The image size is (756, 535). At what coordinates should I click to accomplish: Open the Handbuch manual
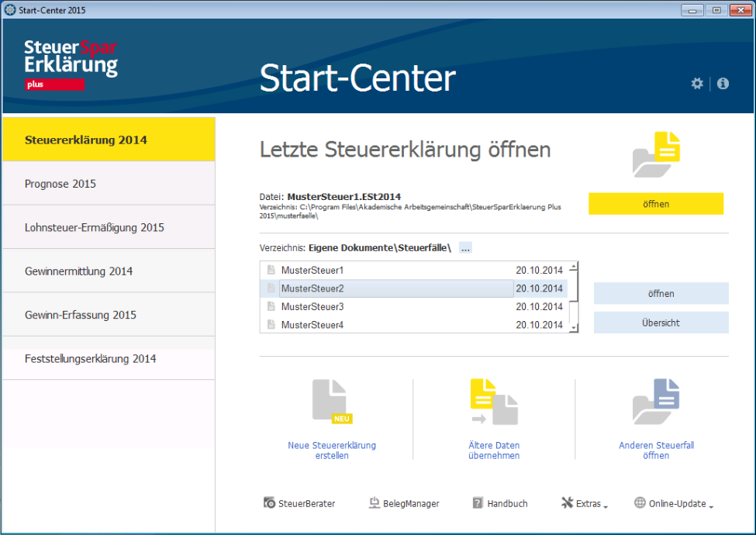[500, 503]
